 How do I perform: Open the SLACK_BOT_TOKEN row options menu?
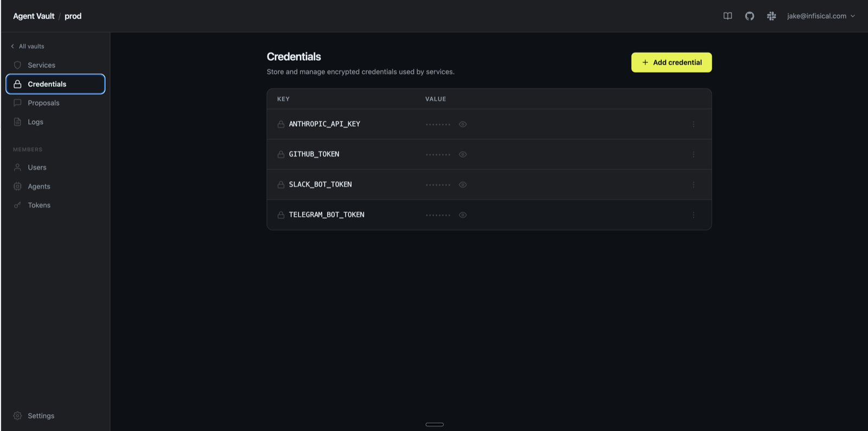(693, 185)
